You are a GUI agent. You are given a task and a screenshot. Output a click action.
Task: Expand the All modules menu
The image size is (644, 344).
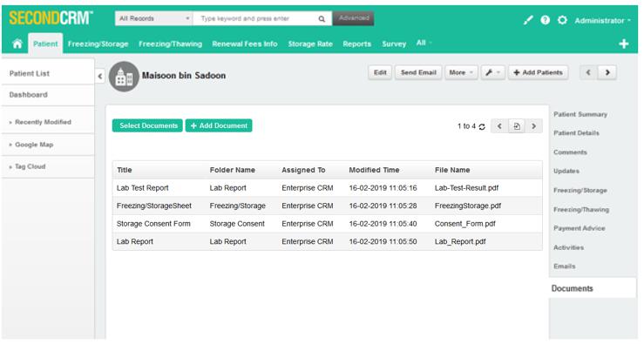pyautogui.click(x=424, y=43)
